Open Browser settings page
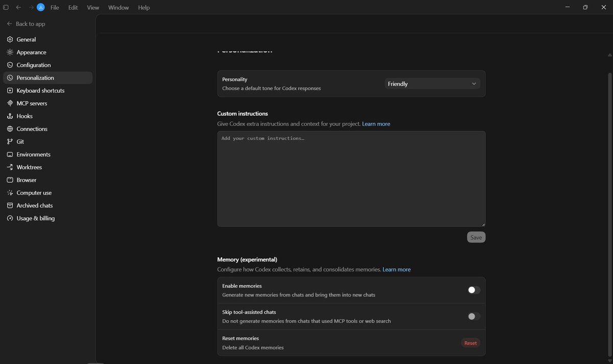Screen dimensions: 613x364 point(48,180)
